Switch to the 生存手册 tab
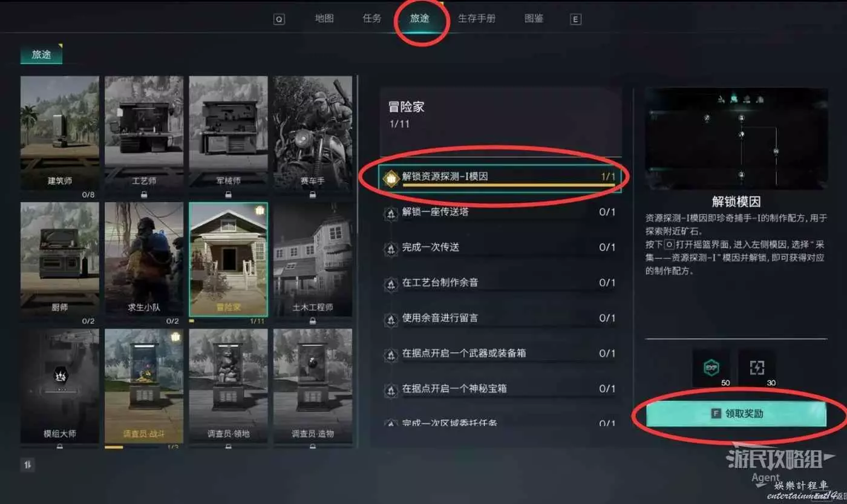Viewport: 847px width, 504px height. point(477,18)
